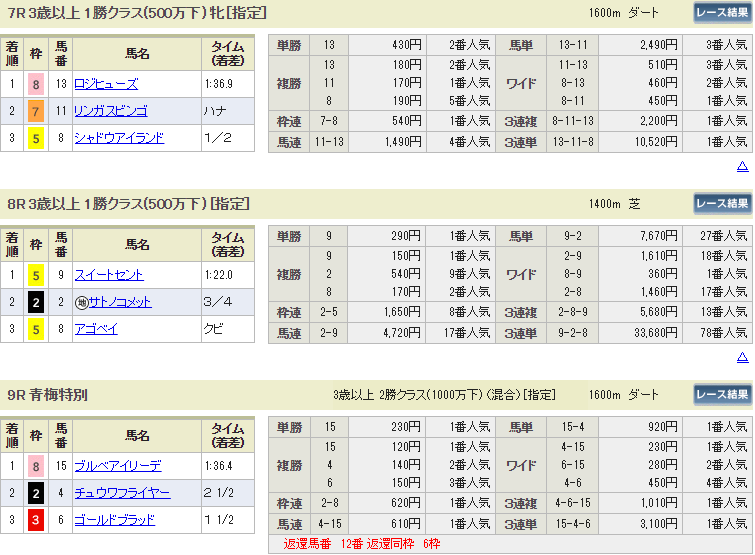Click 8R 3連複 payout 5,680円
The height and width of the screenshot is (555, 755).
click(659, 312)
